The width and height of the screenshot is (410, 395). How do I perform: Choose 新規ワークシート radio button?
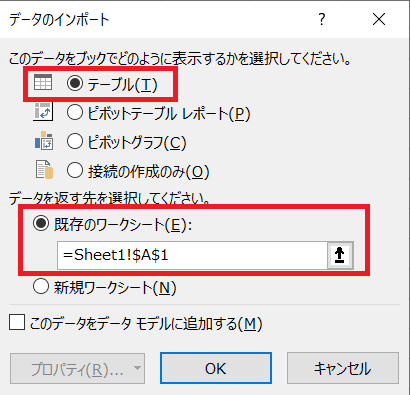click(x=41, y=286)
